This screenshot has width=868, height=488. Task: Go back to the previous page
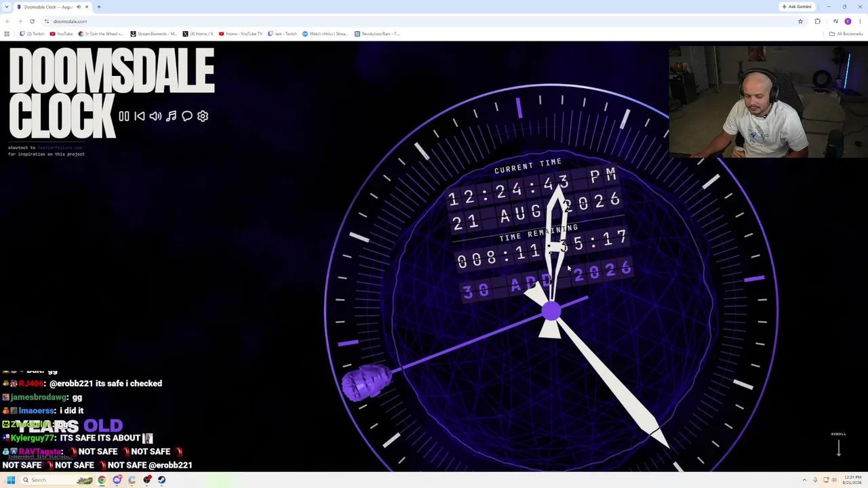click(7, 21)
